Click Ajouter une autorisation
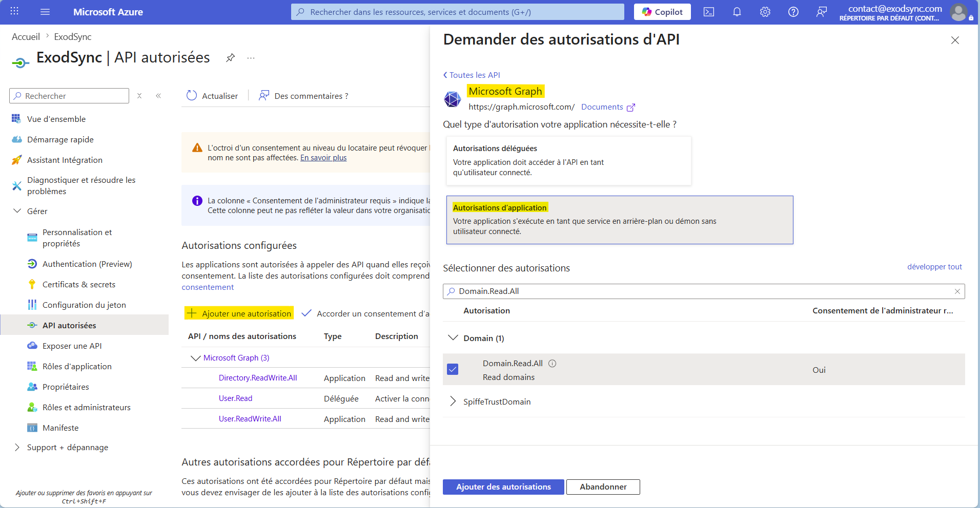Screen dimensions: 980x508 (x=239, y=313)
